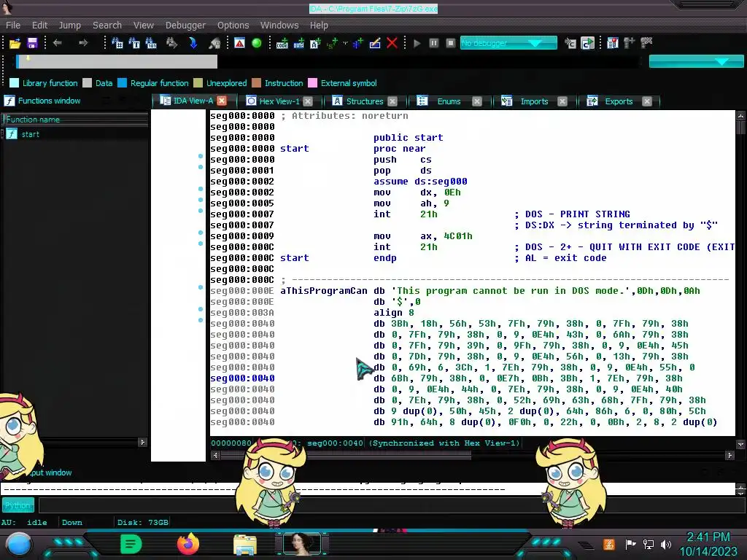Image resolution: width=747 pixels, height=560 pixels.
Task: Click the text search binoculars icon
Action: 134,43
